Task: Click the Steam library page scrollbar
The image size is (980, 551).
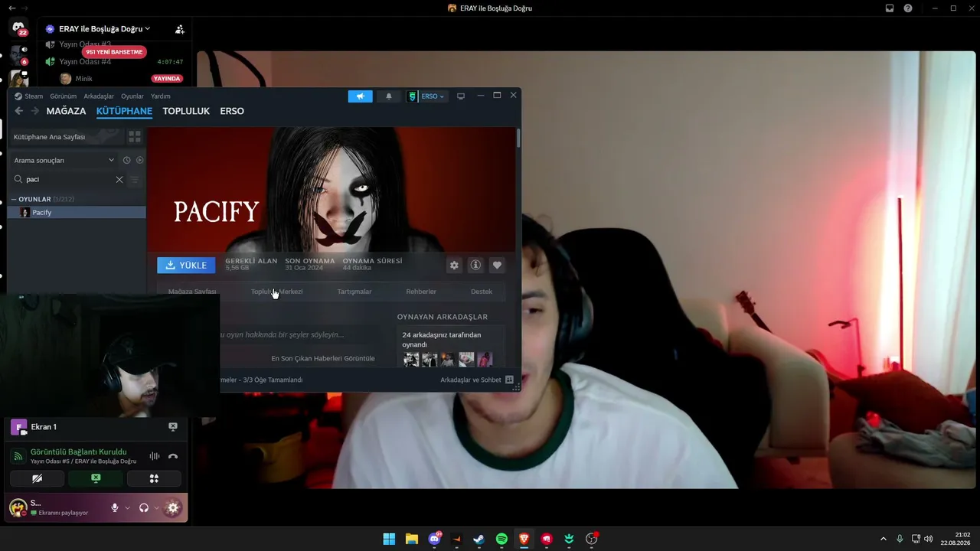Action: pyautogui.click(x=518, y=139)
